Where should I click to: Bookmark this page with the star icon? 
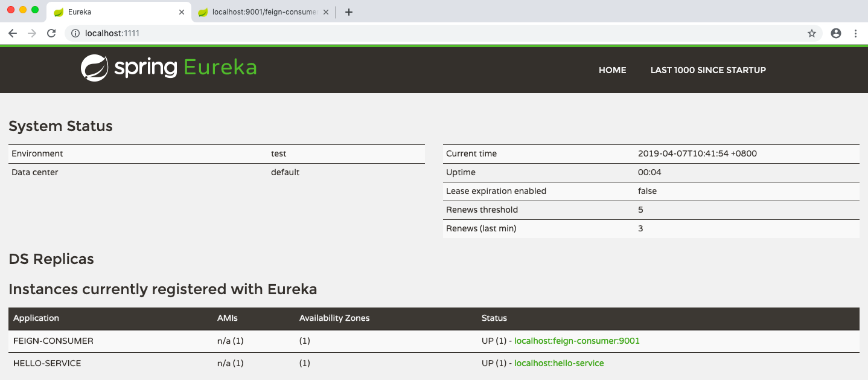(812, 34)
